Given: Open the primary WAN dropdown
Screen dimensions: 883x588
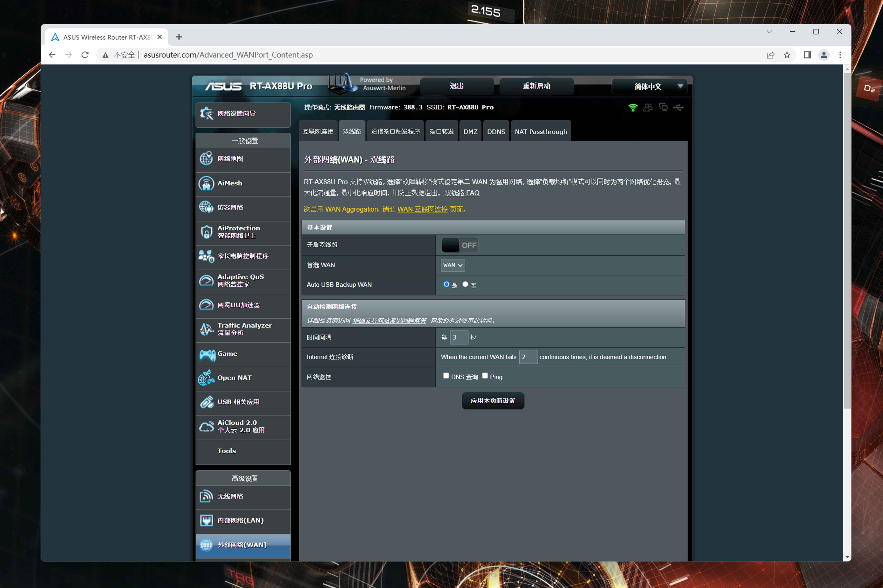Looking at the screenshot, I should [x=453, y=265].
